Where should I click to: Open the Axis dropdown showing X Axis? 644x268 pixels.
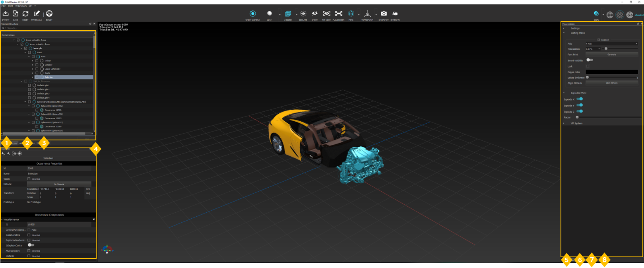[612, 44]
